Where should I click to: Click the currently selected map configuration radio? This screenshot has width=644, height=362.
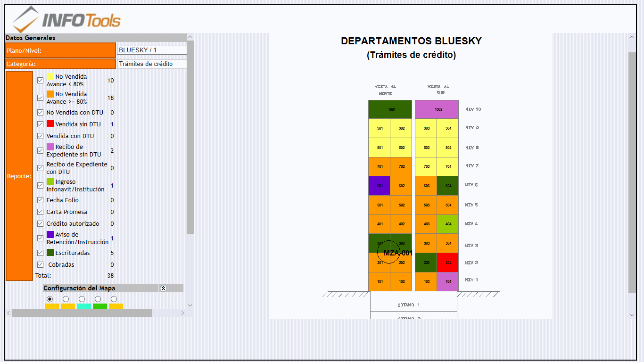(x=50, y=299)
